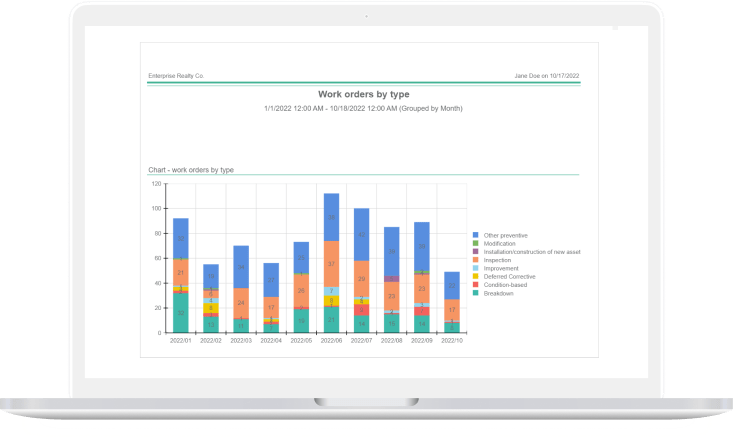Screen dimensions: 733x438
Task: Toggle the Inspection series in legend
Action: pos(498,259)
